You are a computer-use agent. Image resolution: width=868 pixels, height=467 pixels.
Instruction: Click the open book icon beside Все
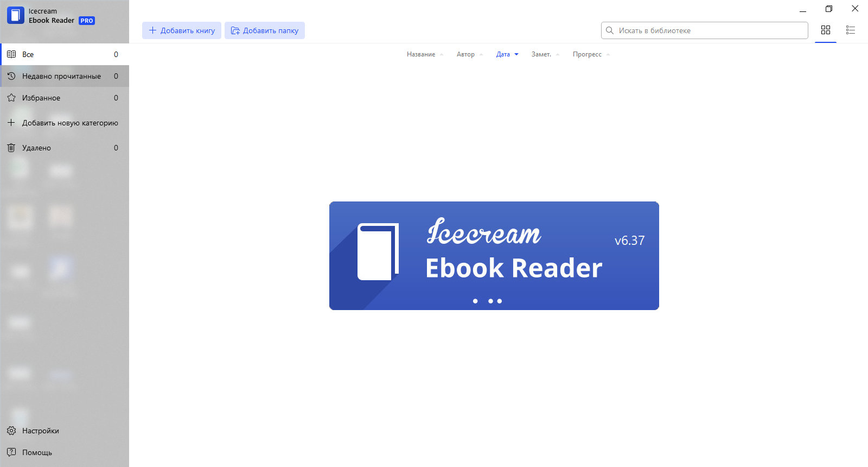coord(11,54)
